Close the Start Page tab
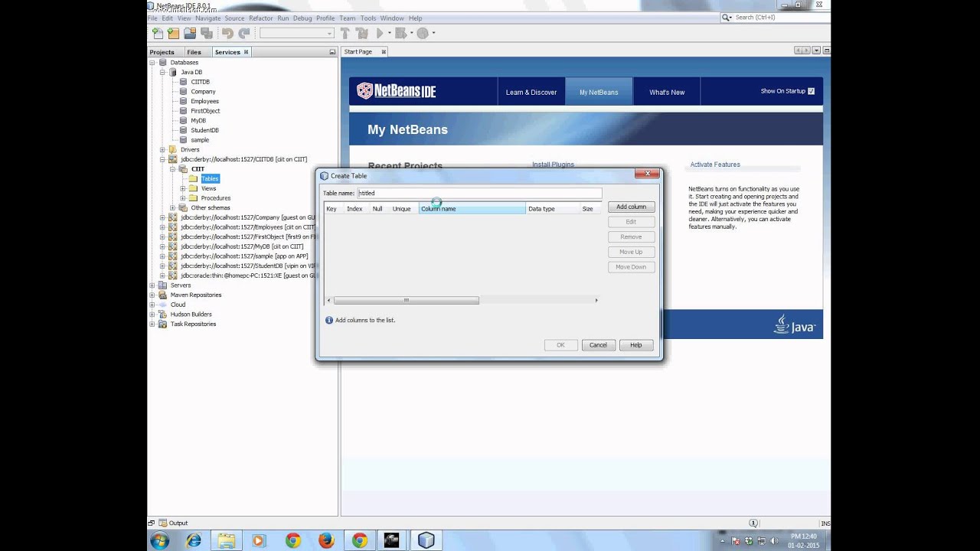 click(384, 52)
